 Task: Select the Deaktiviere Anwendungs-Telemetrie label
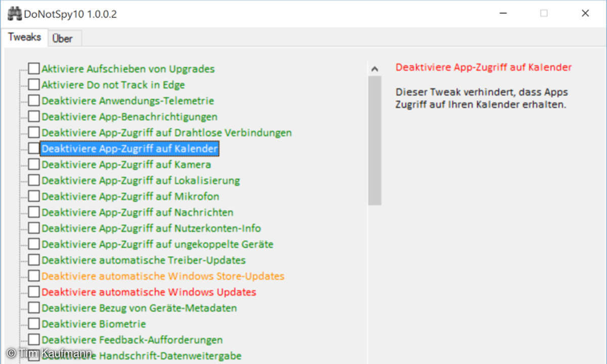pos(128,101)
